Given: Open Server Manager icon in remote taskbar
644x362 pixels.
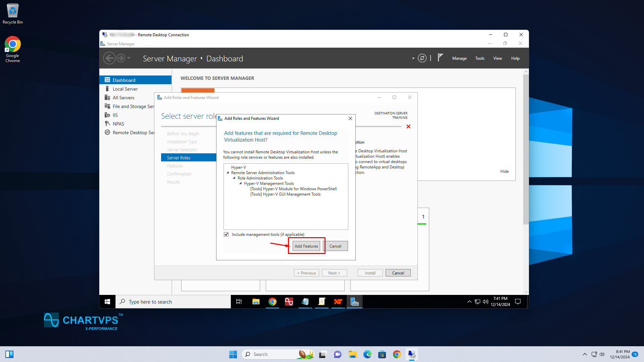Looking at the screenshot, I should 354,302.
